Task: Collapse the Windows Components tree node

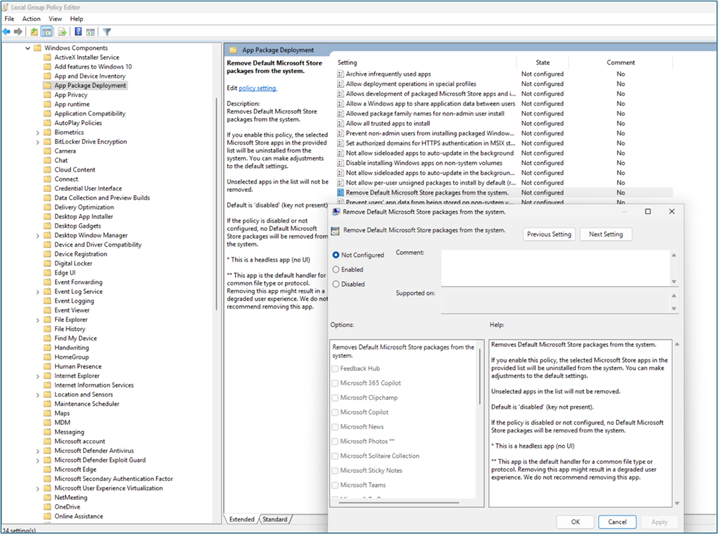Action: pyautogui.click(x=27, y=48)
